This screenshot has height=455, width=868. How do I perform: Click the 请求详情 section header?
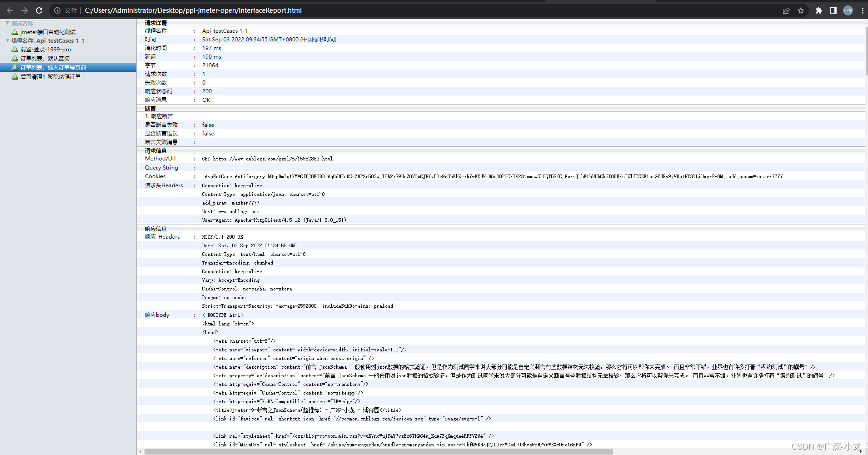click(x=156, y=23)
